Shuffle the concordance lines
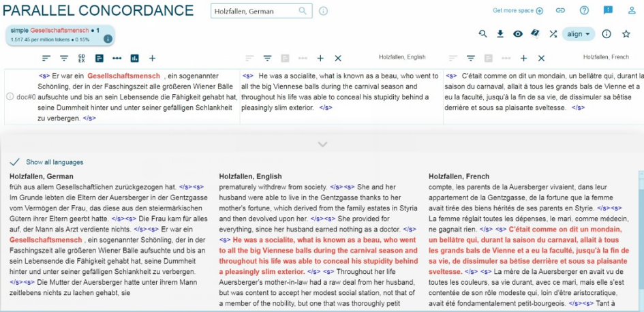The height and width of the screenshot is (312, 644). point(553,34)
